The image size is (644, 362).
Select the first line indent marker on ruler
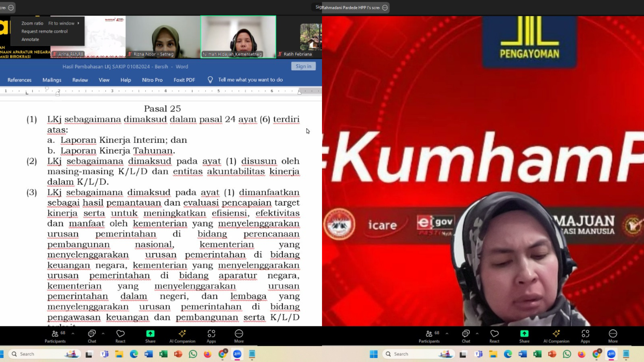point(47,88)
